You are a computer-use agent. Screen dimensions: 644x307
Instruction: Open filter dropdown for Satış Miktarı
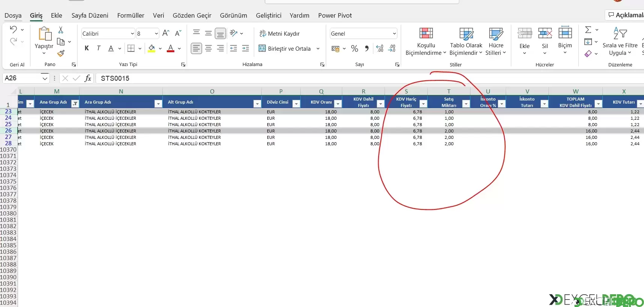click(466, 104)
